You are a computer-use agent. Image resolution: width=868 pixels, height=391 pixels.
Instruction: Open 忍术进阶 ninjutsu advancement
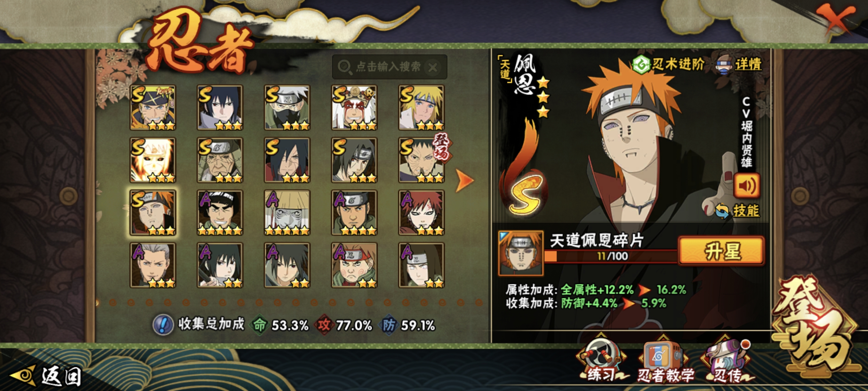pos(668,64)
